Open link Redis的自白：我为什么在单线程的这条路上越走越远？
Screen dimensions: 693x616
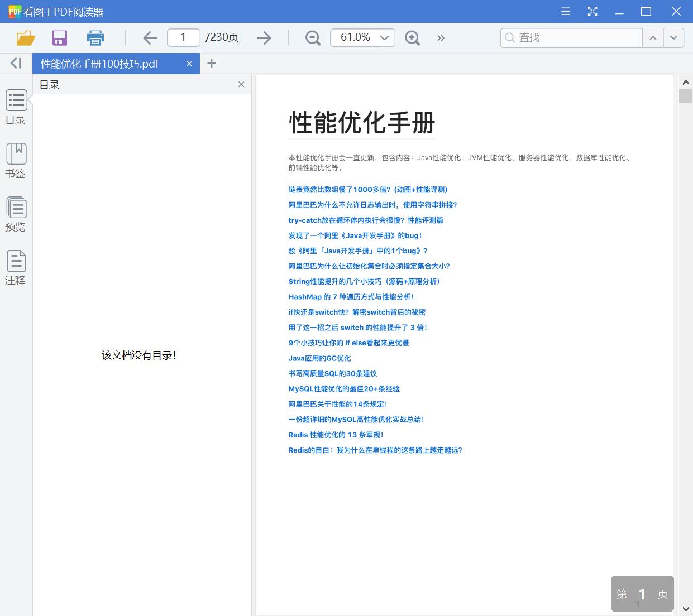click(375, 450)
